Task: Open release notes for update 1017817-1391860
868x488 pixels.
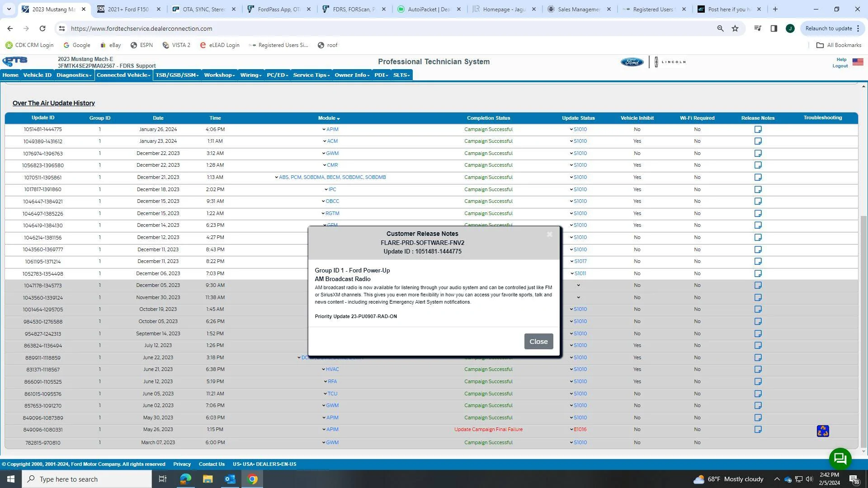Action: pyautogui.click(x=758, y=190)
